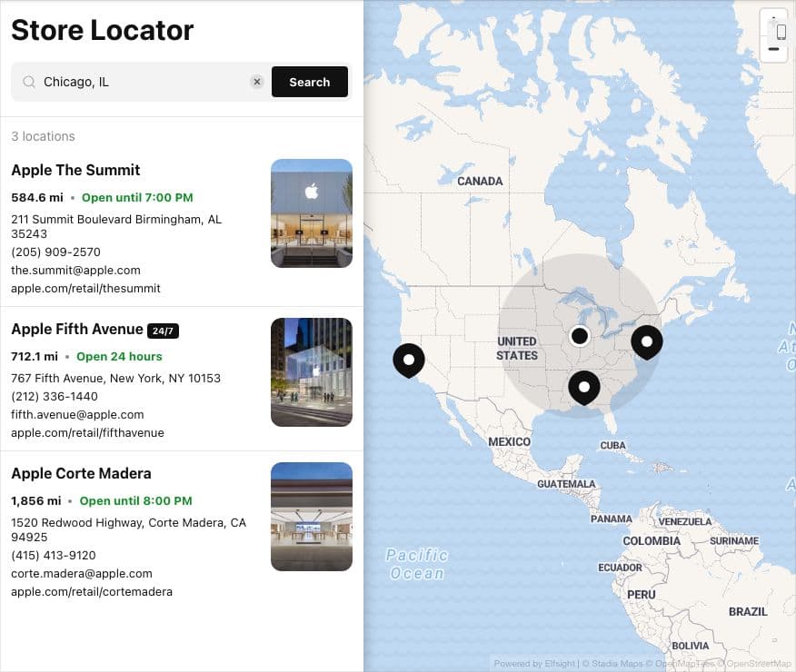Call The Summit at (205) 909-2570
This screenshot has width=796, height=672.
(55, 252)
